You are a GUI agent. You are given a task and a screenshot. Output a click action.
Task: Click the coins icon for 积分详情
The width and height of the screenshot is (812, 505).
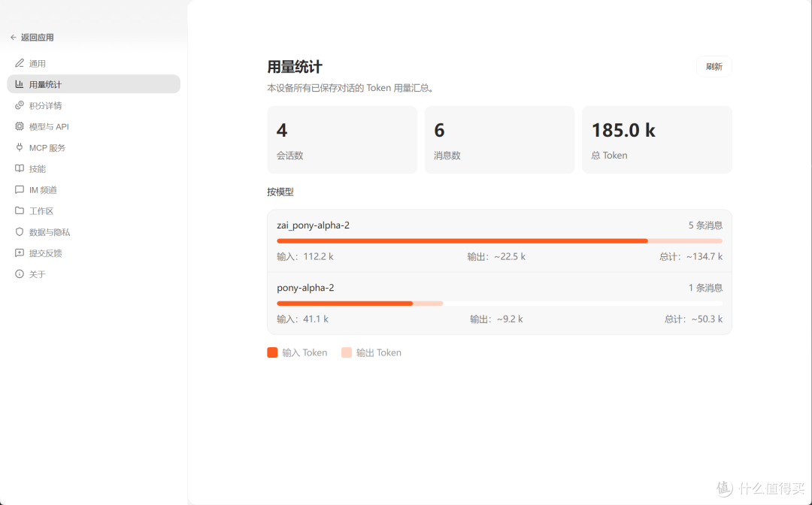(19, 105)
